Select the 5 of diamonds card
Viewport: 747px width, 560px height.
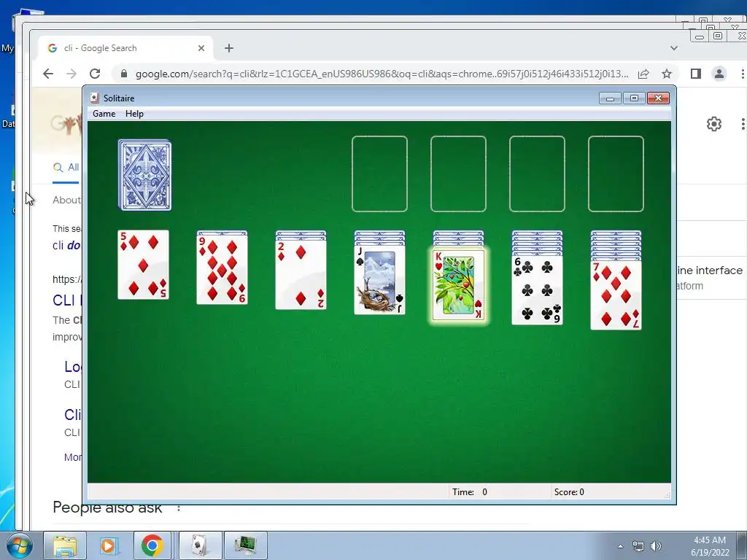[x=144, y=265]
